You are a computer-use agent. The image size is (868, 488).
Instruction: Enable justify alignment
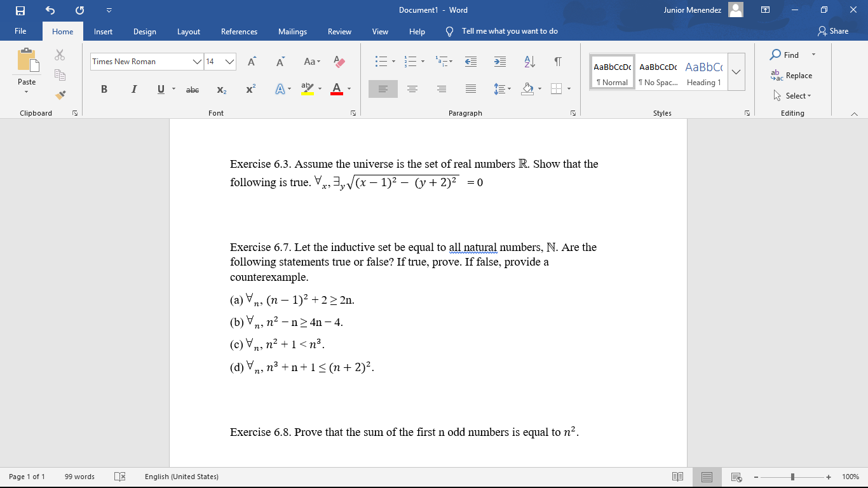(x=470, y=89)
